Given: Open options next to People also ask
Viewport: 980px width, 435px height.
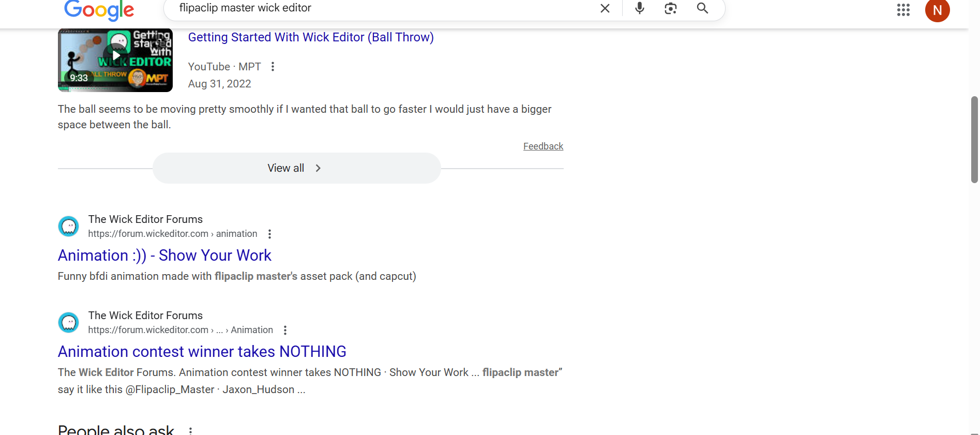Looking at the screenshot, I should click(x=190, y=431).
